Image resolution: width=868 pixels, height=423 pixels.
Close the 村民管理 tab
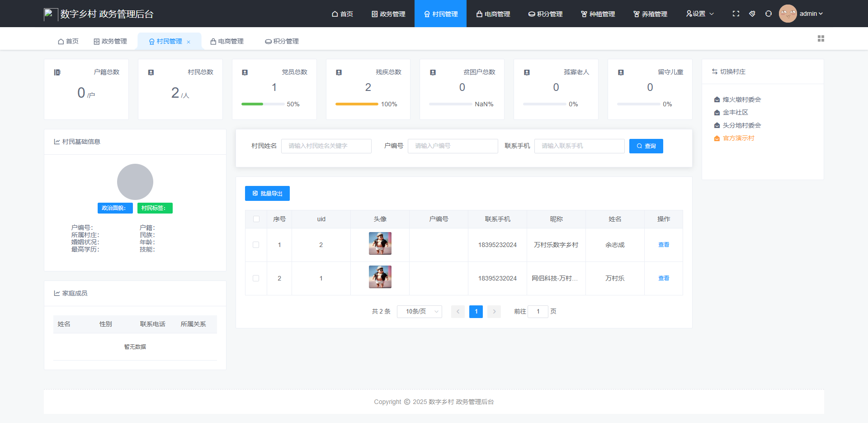[x=189, y=41]
